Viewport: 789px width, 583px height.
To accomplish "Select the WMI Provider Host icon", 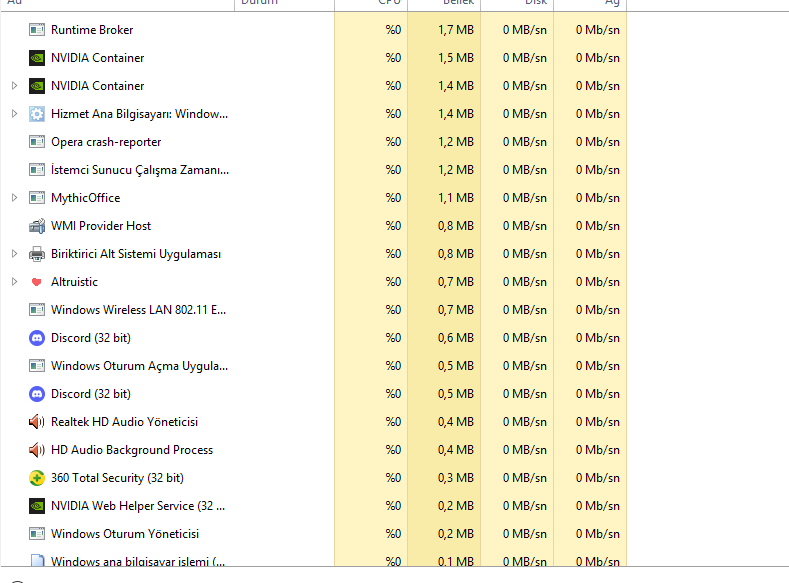I will tap(37, 226).
